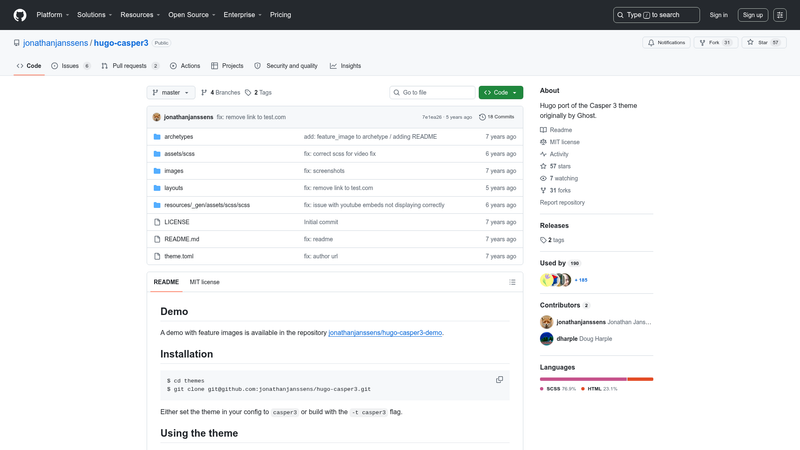Switch to the Pull requests tab

(130, 66)
